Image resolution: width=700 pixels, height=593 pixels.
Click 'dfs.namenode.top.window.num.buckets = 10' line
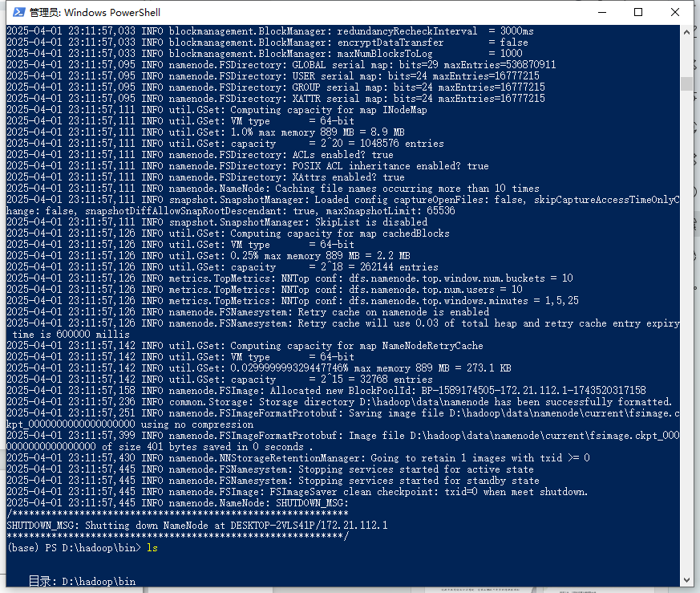[289, 278]
